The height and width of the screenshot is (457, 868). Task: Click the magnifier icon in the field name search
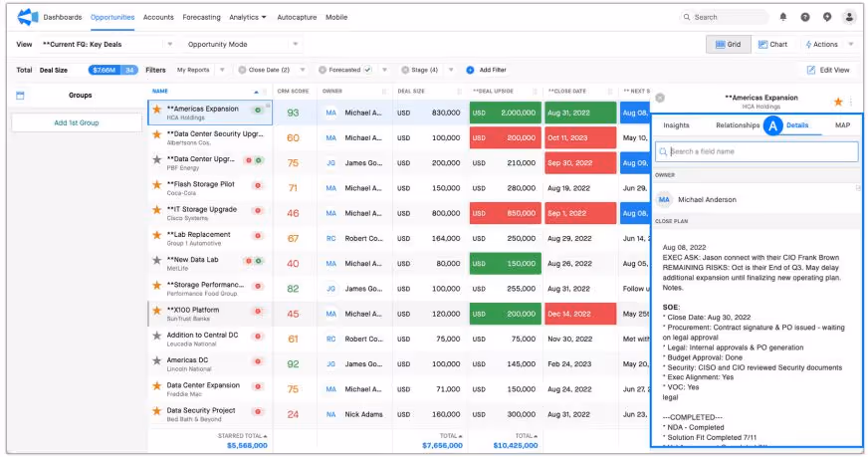(663, 151)
